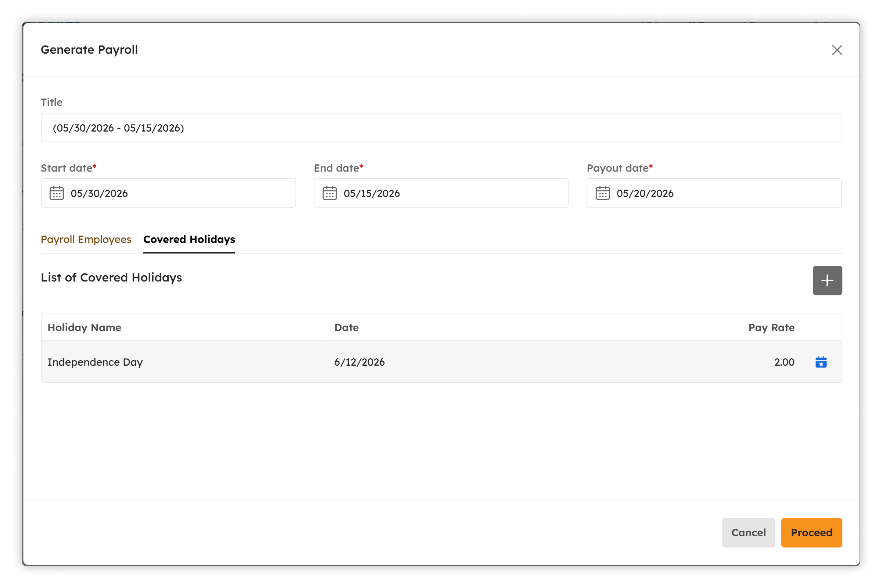Click the Payout date calendar icon

coord(603,193)
